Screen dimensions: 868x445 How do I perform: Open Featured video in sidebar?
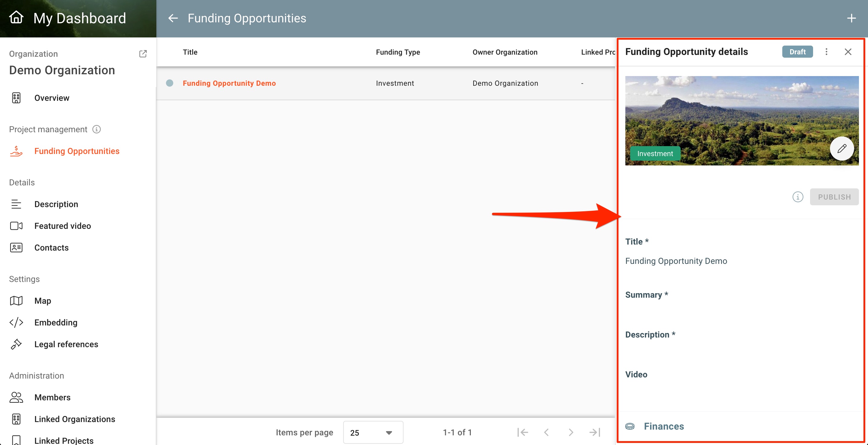pyautogui.click(x=62, y=226)
